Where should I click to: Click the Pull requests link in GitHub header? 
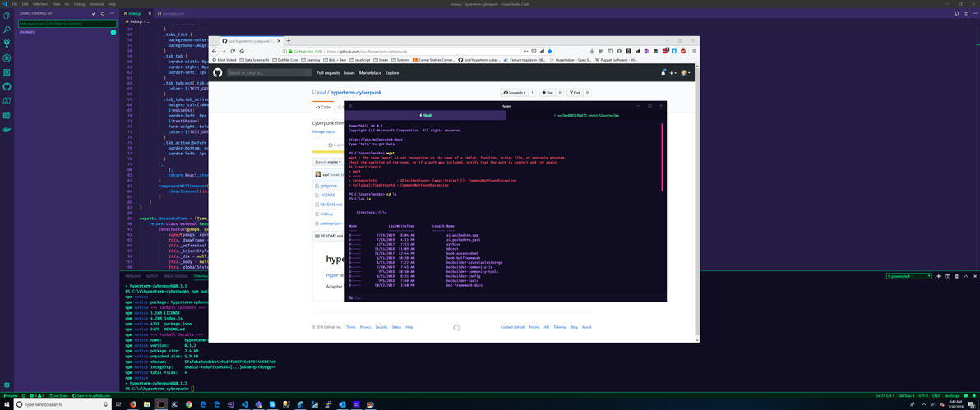328,73
